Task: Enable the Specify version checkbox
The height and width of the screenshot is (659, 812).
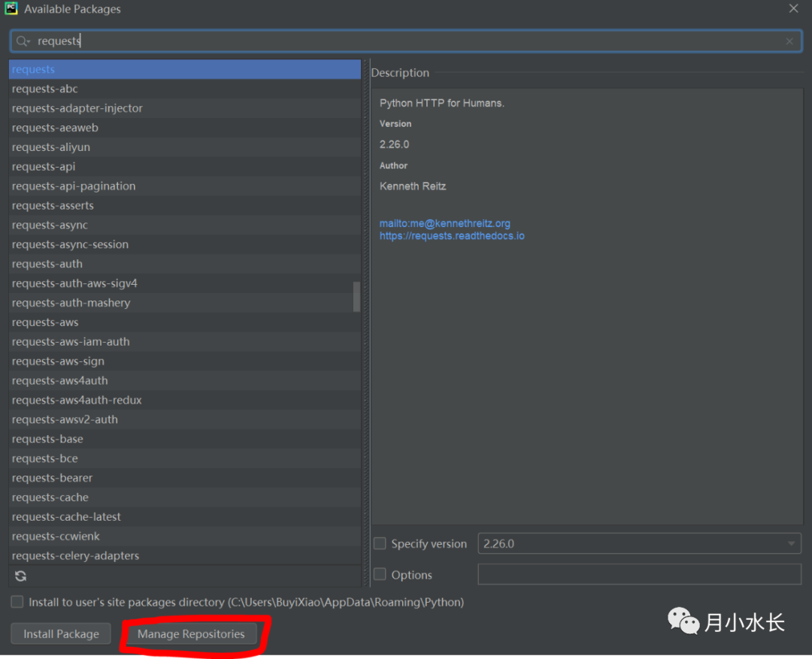Action: point(380,543)
